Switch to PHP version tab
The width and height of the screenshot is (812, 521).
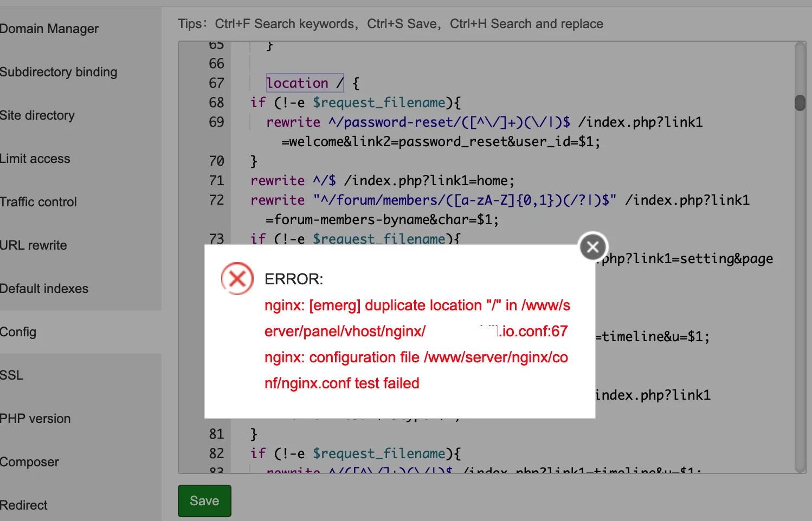click(x=35, y=419)
